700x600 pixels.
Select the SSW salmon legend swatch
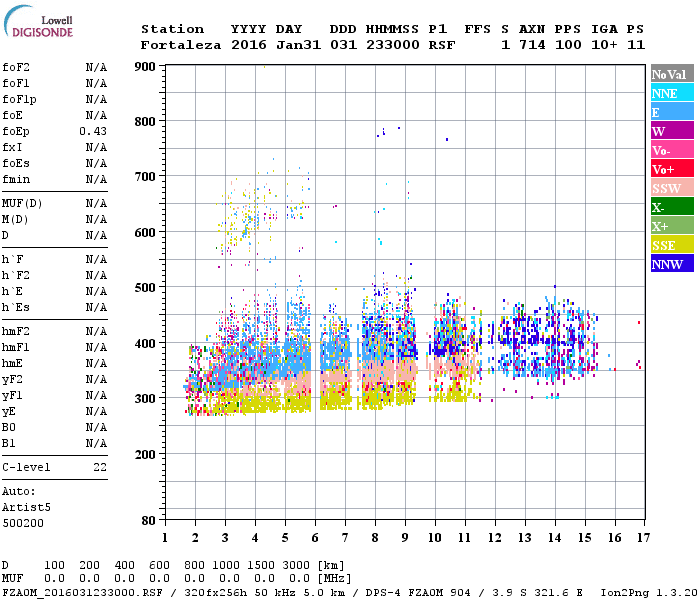pyautogui.click(x=672, y=188)
